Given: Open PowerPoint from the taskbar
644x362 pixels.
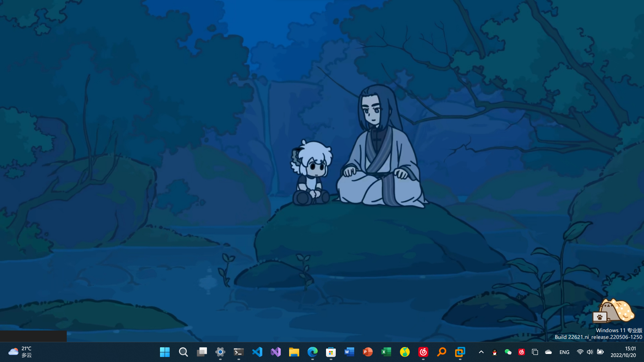Looking at the screenshot, I should click(x=368, y=352).
